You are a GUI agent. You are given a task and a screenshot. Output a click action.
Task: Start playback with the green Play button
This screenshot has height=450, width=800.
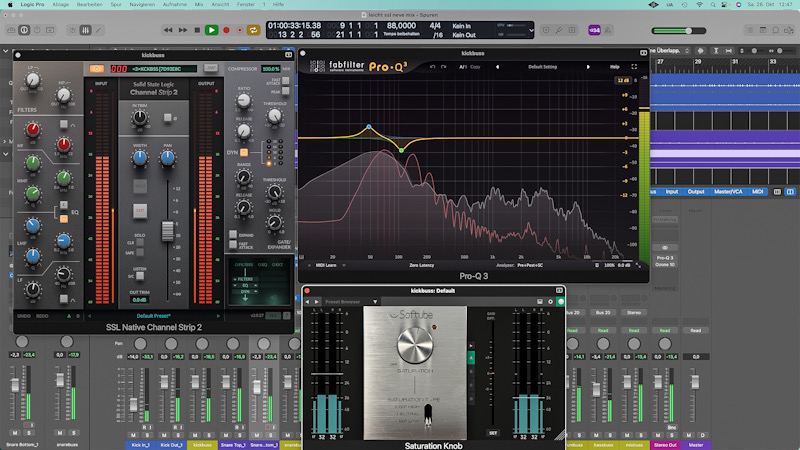(211, 30)
